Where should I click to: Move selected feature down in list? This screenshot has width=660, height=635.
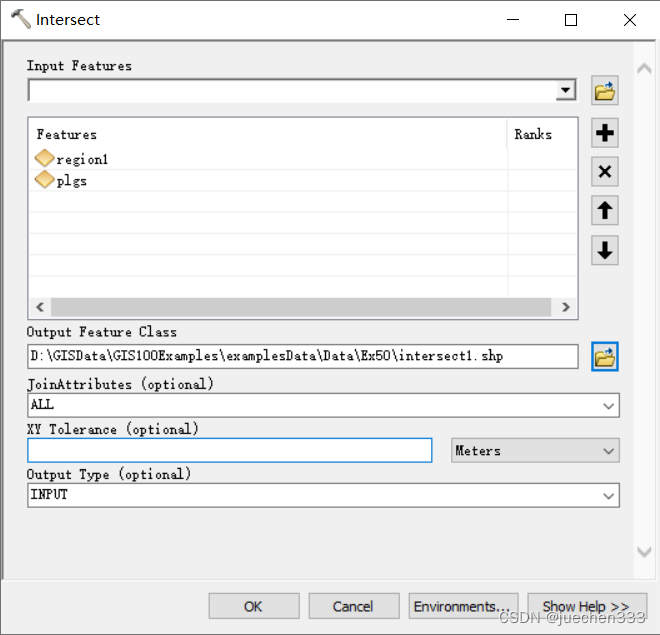coord(604,250)
